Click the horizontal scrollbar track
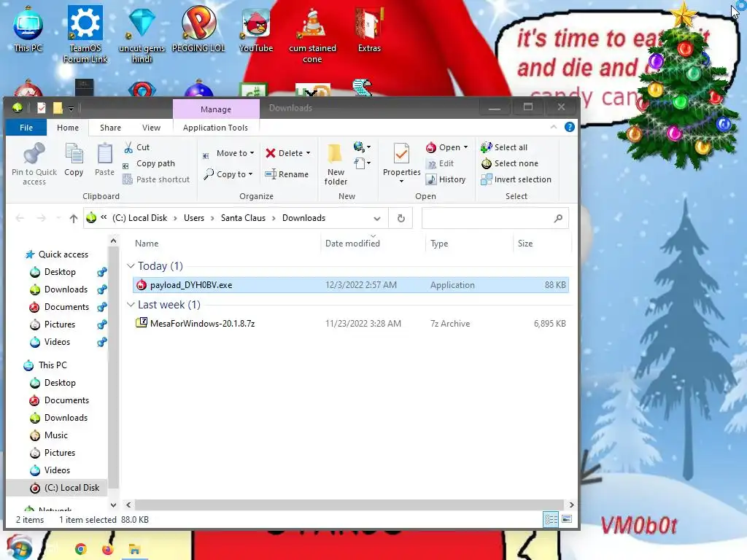This screenshot has width=747, height=560. [349, 505]
